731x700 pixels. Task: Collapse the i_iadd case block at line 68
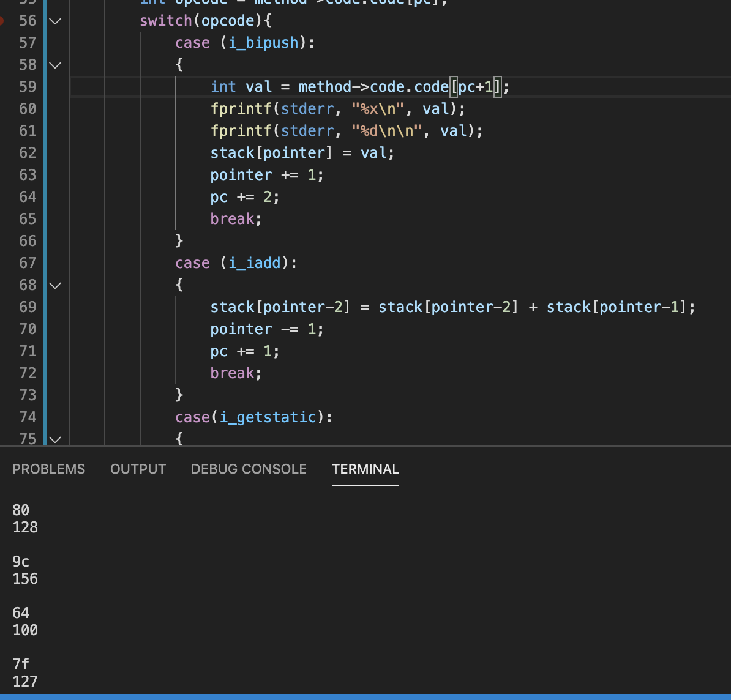[x=55, y=285]
